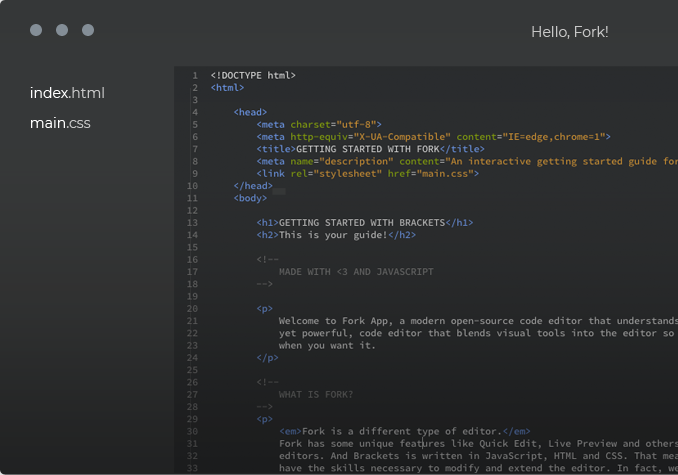Click the closing '</p>' tag on line 24
Viewport: 678px width, 475px height.
(x=267, y=358)
